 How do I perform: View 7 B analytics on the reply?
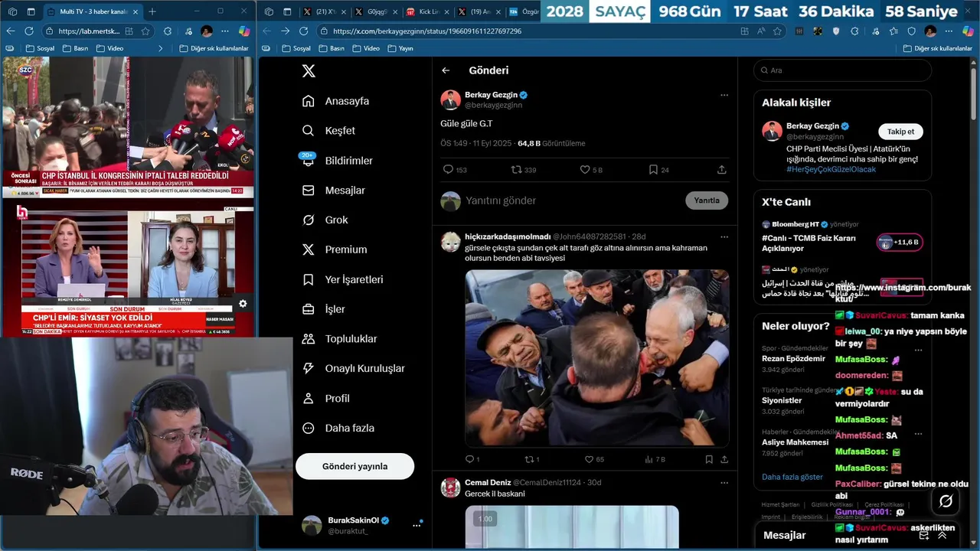click(x=655, y=459)
